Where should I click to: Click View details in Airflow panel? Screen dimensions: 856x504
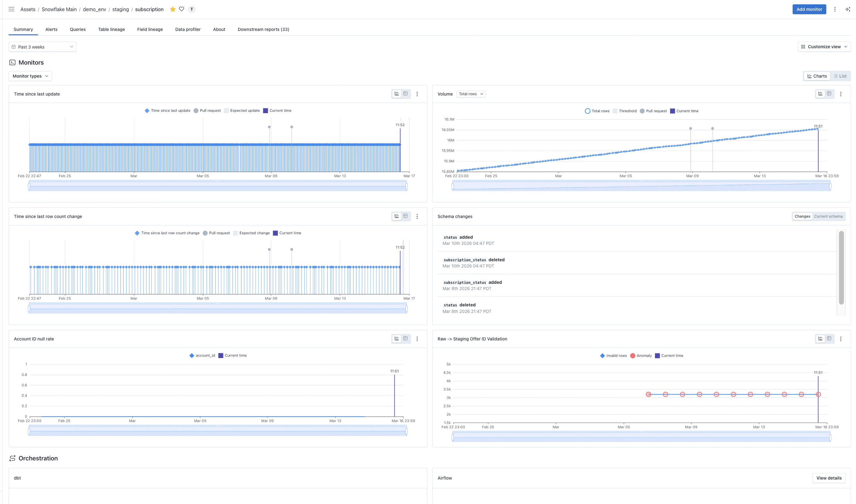click(x=828, y=478)
